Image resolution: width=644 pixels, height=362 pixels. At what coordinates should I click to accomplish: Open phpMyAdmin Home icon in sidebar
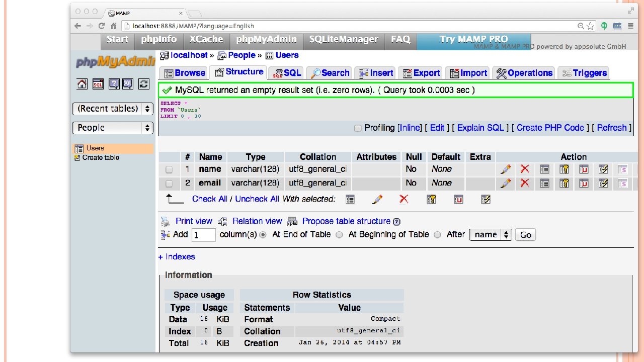click(x=82, y=84)
